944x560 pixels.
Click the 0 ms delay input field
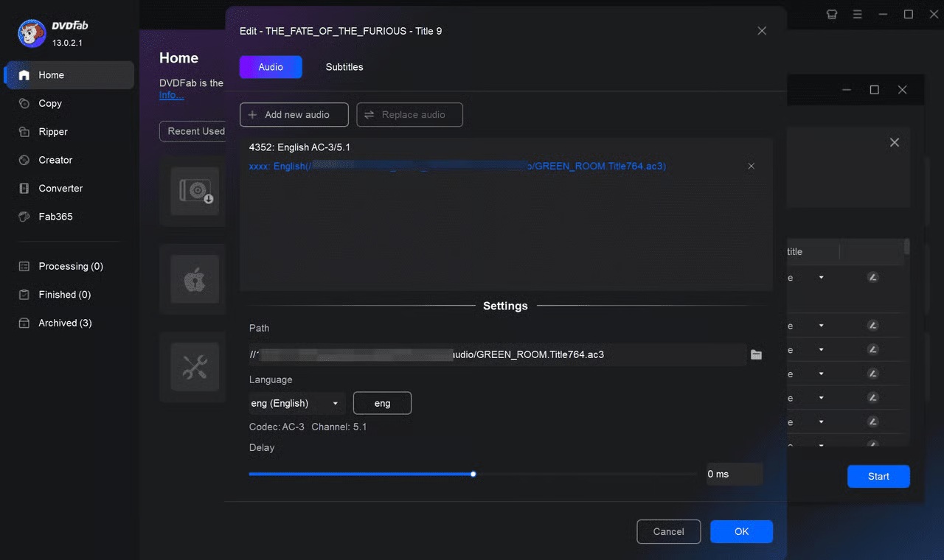pos(732,474)
